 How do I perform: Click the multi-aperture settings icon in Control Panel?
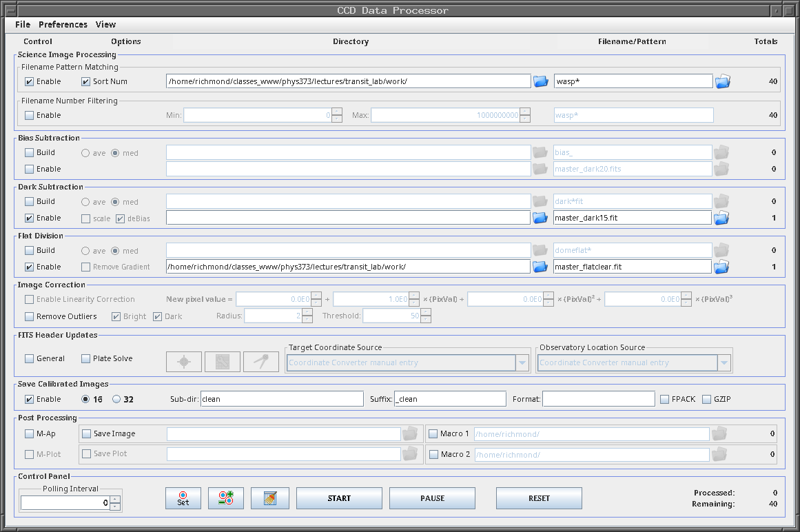[x=225, y=498]
